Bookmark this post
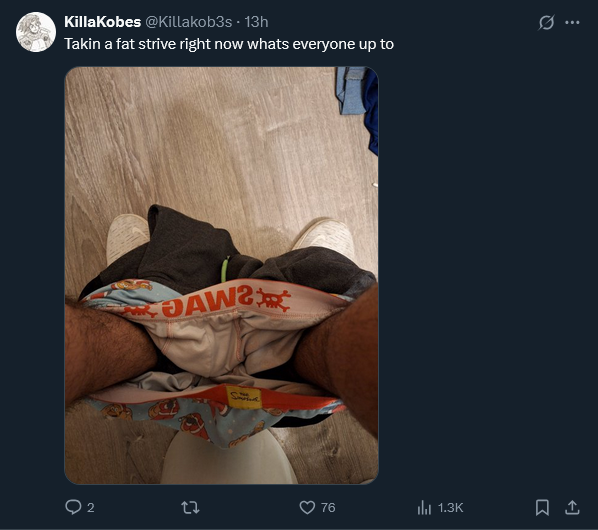 coord(542,508)
